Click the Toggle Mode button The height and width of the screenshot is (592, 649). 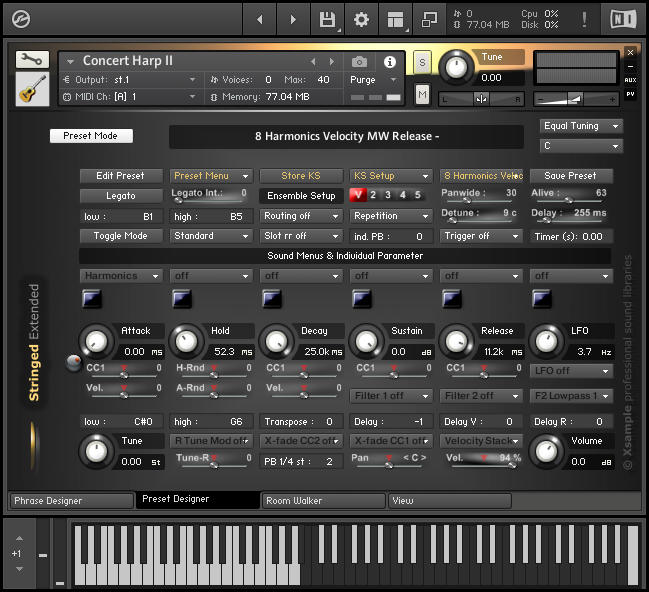tap(121, 236)
